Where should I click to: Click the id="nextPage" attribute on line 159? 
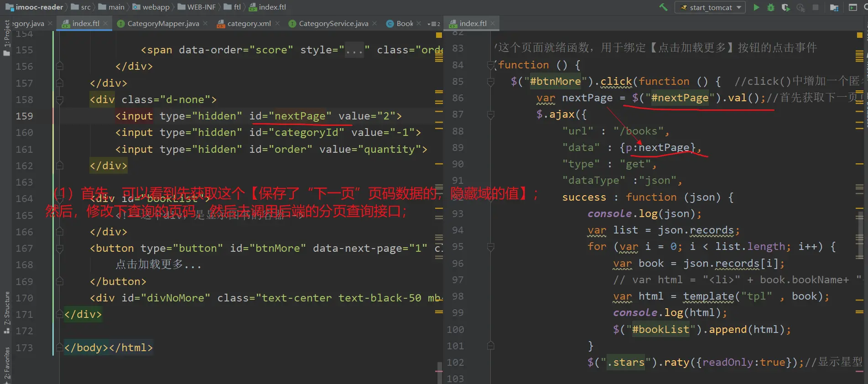point(290,116)
